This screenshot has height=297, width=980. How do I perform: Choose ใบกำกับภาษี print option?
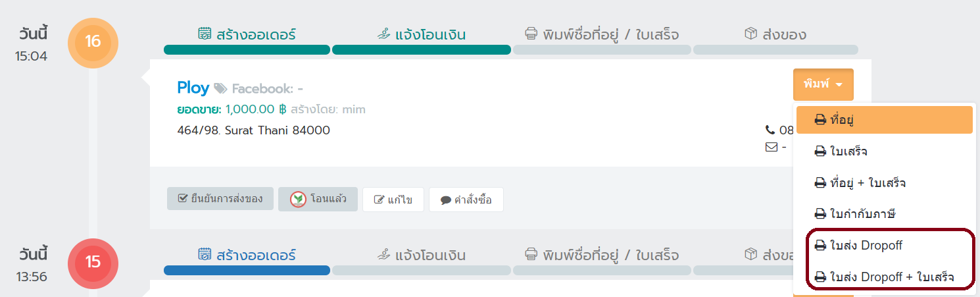click(x=884, y=214)
